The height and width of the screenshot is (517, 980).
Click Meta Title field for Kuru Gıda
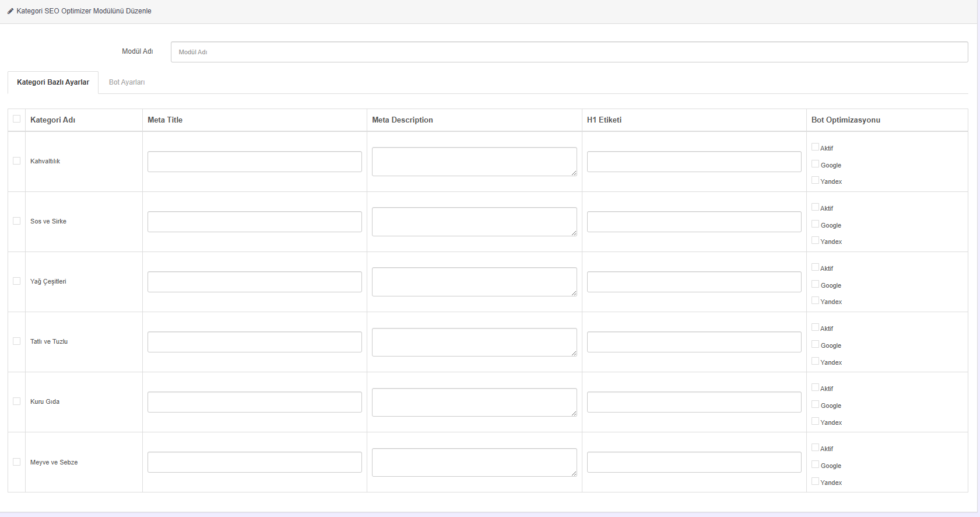[255, 402]
